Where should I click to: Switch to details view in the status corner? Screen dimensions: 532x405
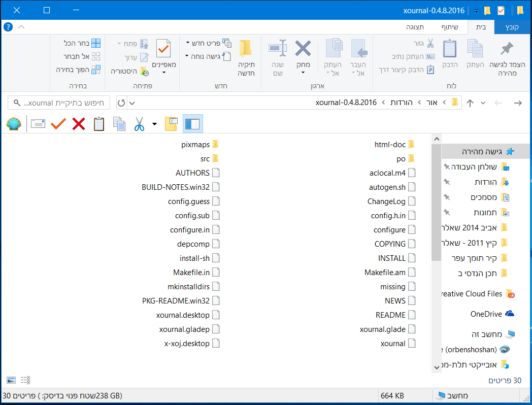(x=25, y=380)
